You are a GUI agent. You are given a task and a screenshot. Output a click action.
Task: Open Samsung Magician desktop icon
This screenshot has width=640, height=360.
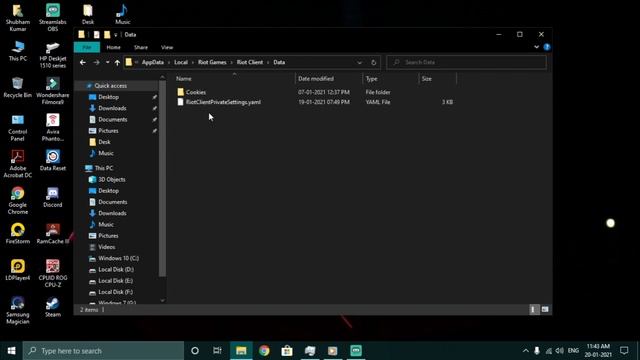pos(18,310)
